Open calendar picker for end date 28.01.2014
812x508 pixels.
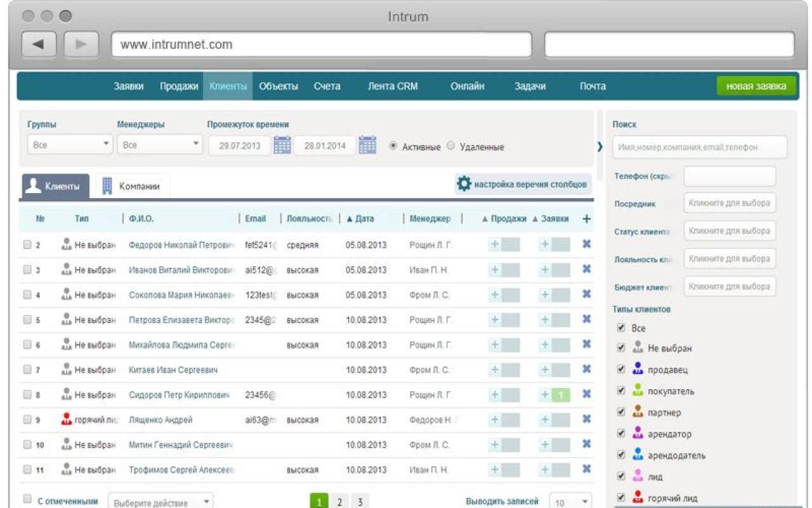click(x=367, y=145)
